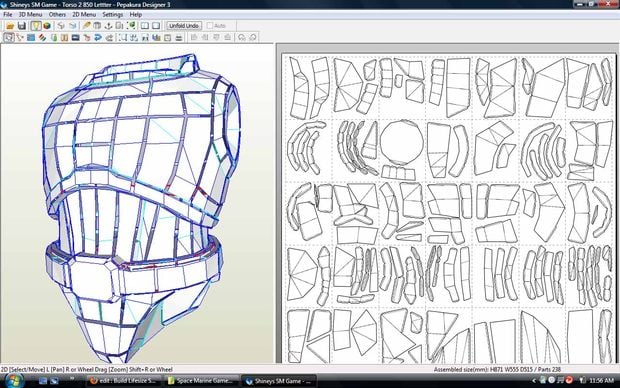Click the printer icon in second toolbar
Viewport: 620px width, 388px height.
179,38
